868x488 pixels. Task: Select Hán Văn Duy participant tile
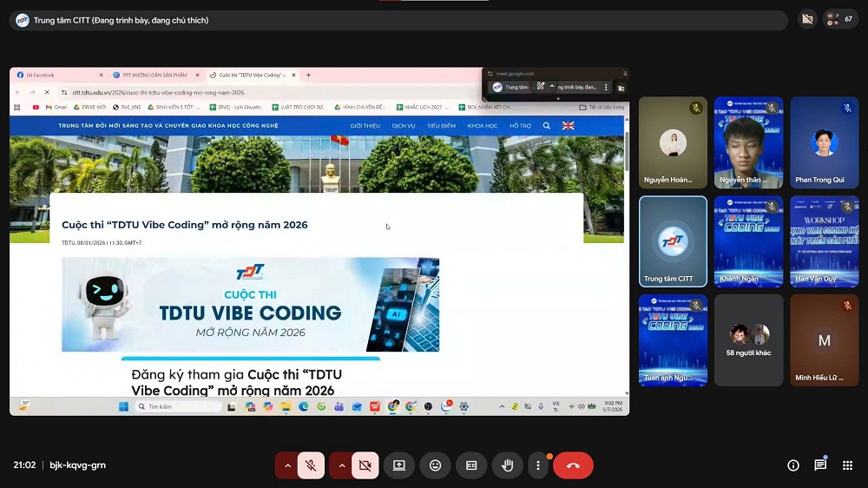pyautogui.click(x=825, y=241)
